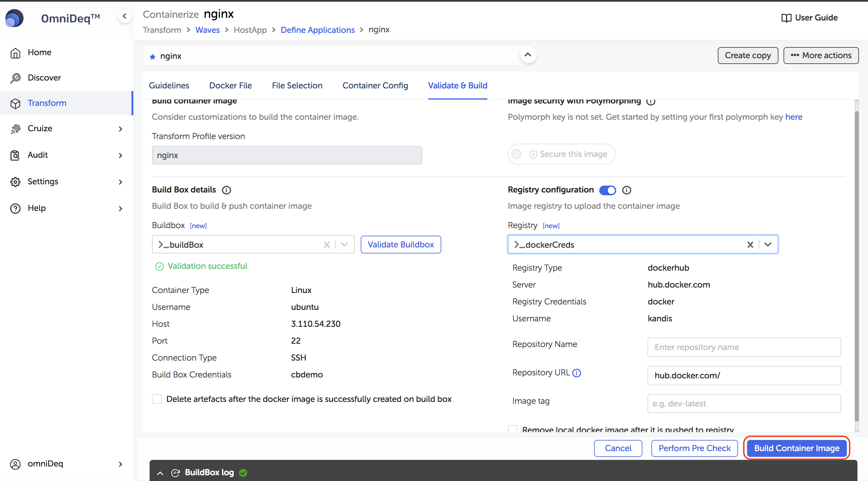868x481 pixels.
Task: Expand the BuildBox log panel chevron
Action: [x=160, y=473]
